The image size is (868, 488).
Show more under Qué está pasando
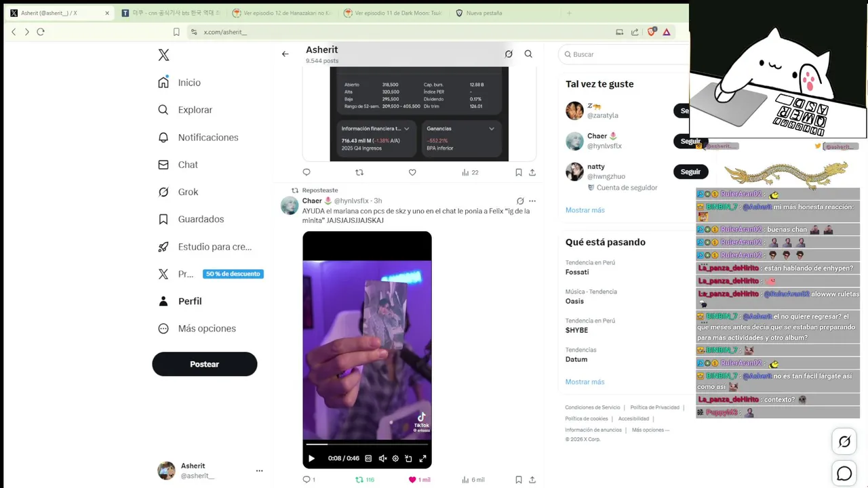click(585, 382)
